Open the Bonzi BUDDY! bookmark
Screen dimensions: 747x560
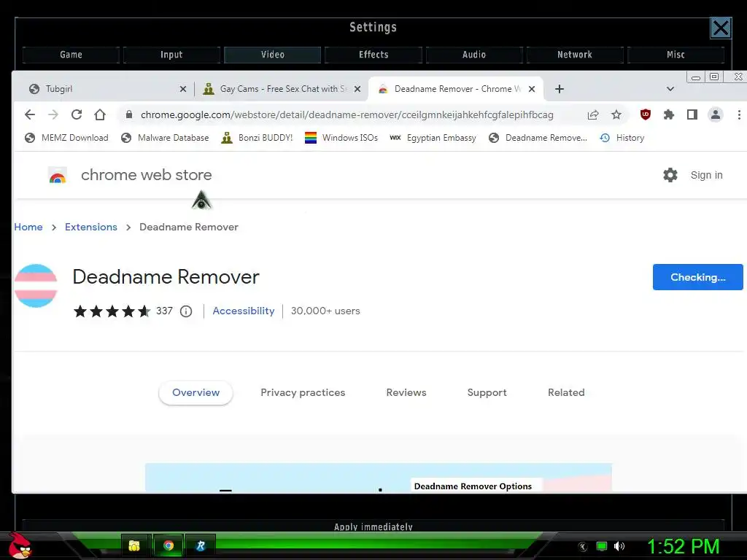[258, 138]
